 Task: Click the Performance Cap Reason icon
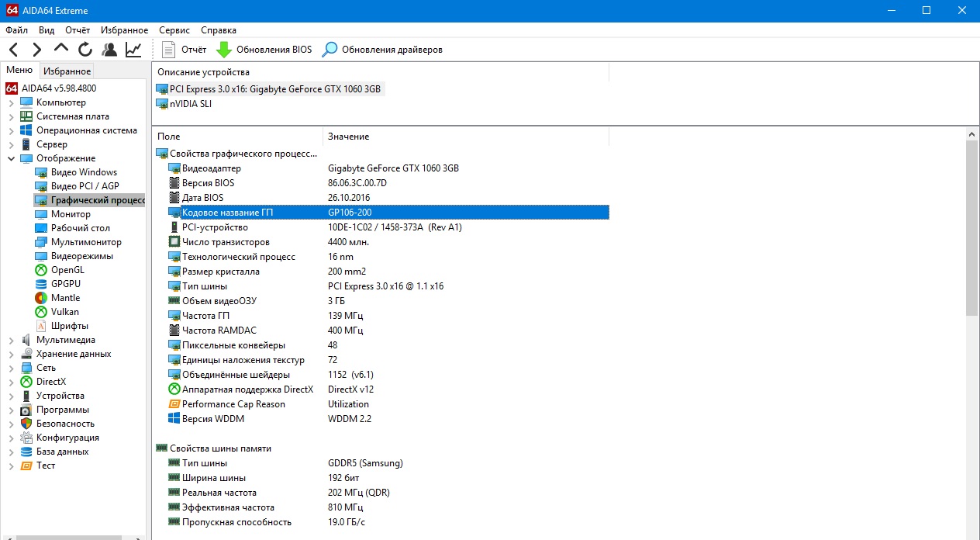click(174, 404)
